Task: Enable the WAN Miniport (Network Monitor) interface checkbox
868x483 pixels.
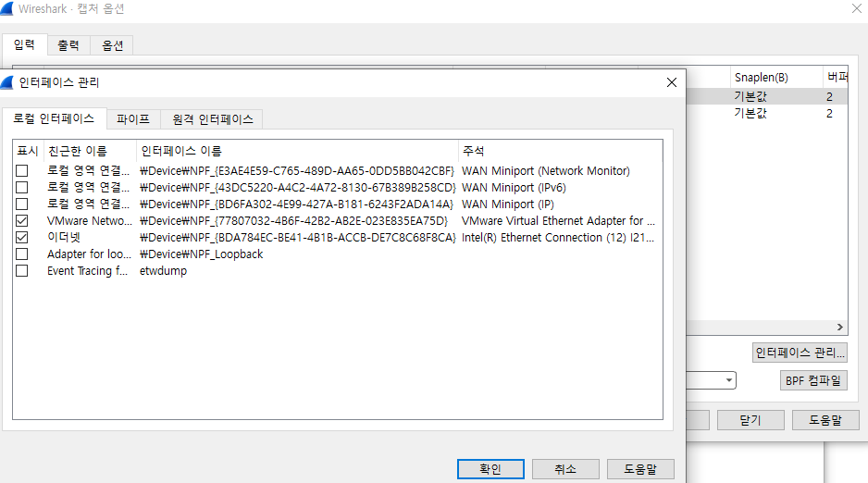Action: (21, 171)
